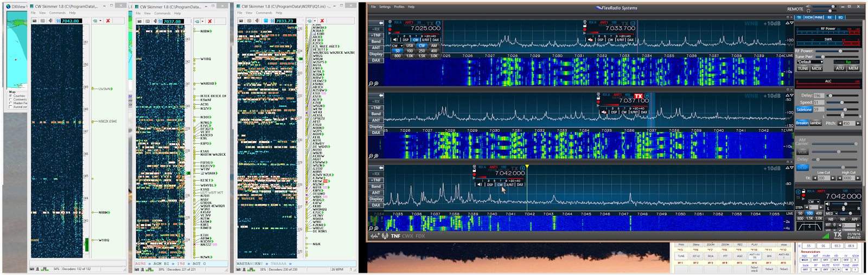Click the ATU button
Viewport: 868px width, 275px height.
tap(840, 69)
